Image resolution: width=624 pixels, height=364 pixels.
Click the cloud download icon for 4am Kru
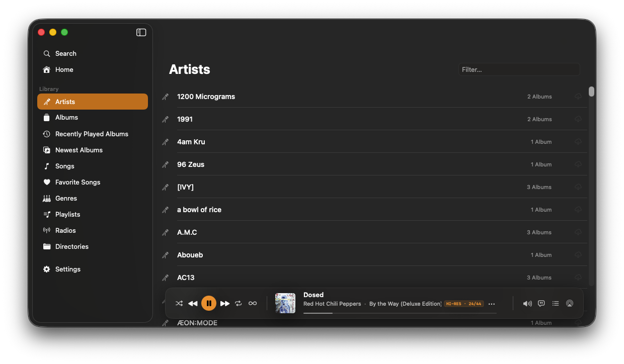click(x=578, y=141)
